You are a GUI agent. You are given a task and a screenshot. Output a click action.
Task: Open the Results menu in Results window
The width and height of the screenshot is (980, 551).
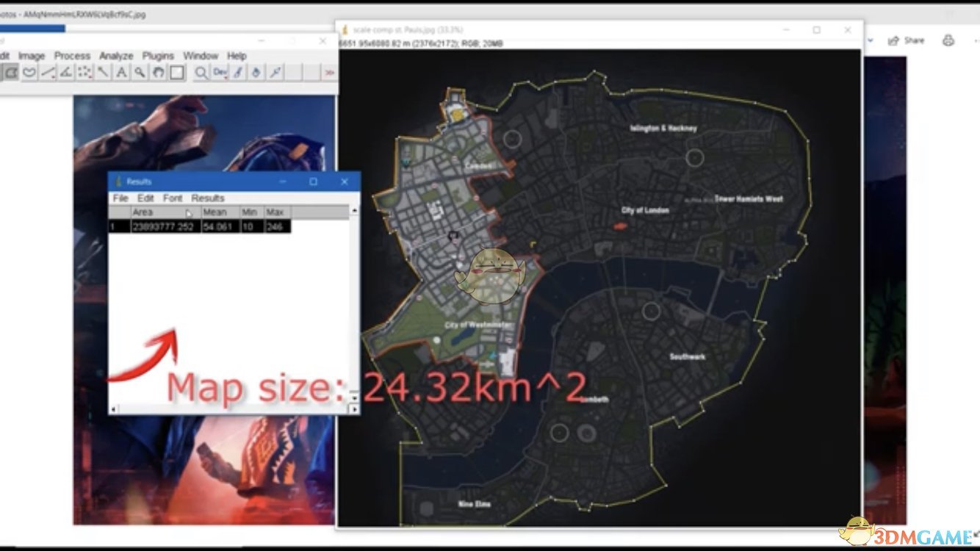tap(208, 198)
